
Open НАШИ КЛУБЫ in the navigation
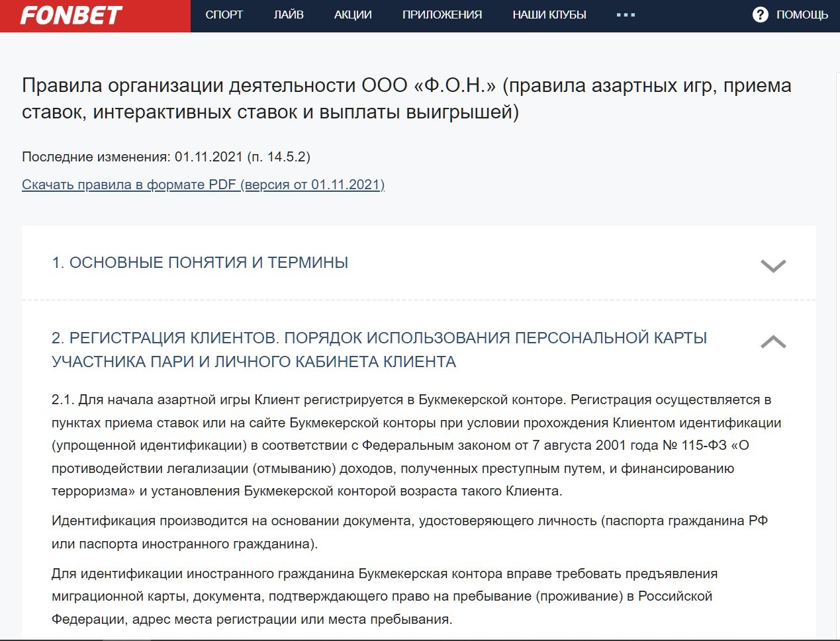[x=549, y=15]
